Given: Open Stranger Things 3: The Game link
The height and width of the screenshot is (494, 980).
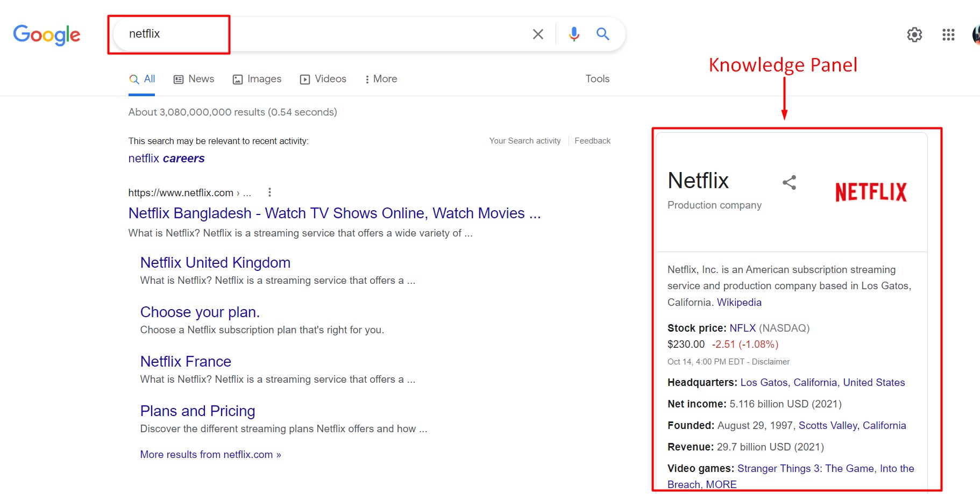Looking at the screenshot, I should coord(806,469).
